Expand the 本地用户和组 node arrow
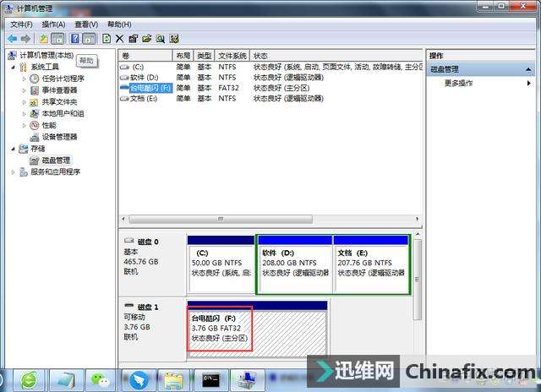Image resolution: width=541 pixels, height=392 pixels. pos(25,114)
